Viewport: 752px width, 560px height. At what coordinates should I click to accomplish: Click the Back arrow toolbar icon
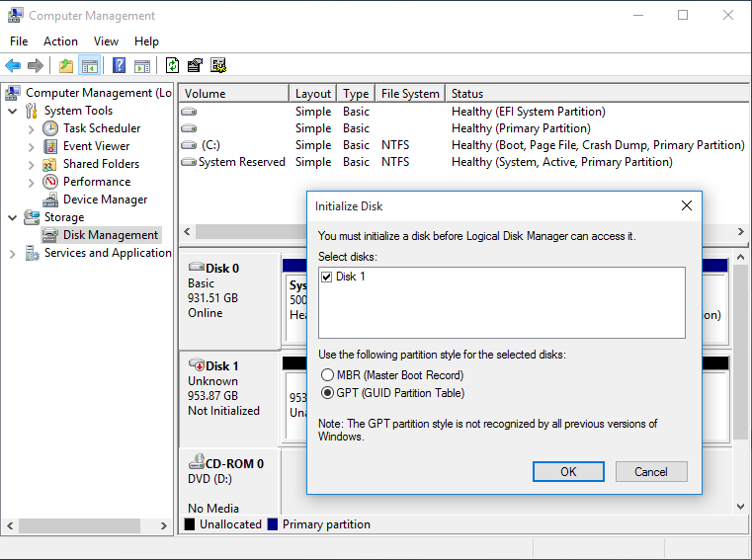pyautogui.click(x=13, y=66)
